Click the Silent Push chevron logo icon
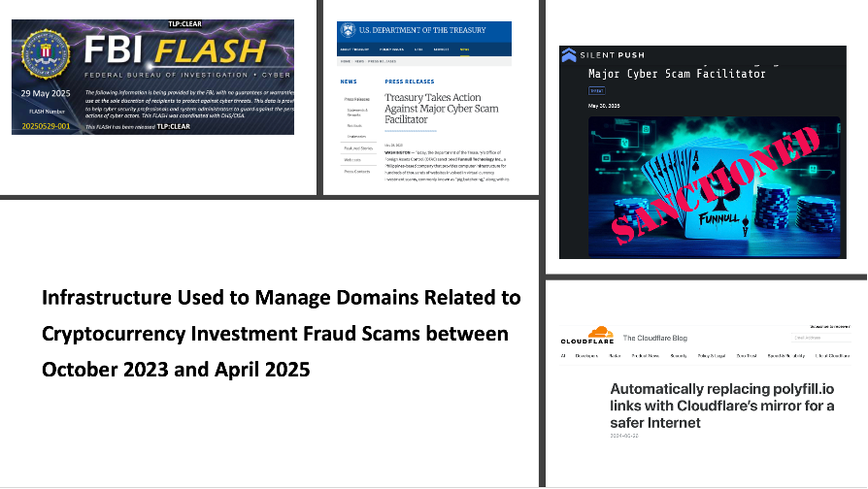This screenshot has width=868, height=489. pyautogui.click(x=569, y=54)
